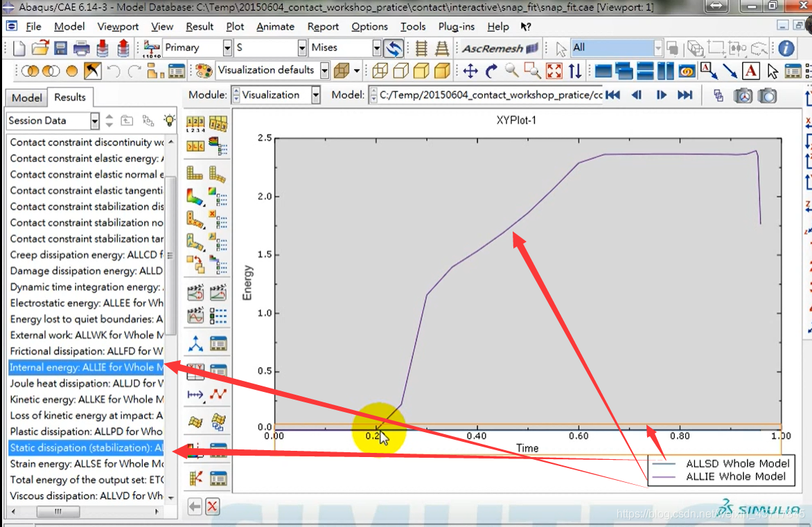Click the text annotation A icon
This screenshot has width=812, height=527.
pos(751,71)
